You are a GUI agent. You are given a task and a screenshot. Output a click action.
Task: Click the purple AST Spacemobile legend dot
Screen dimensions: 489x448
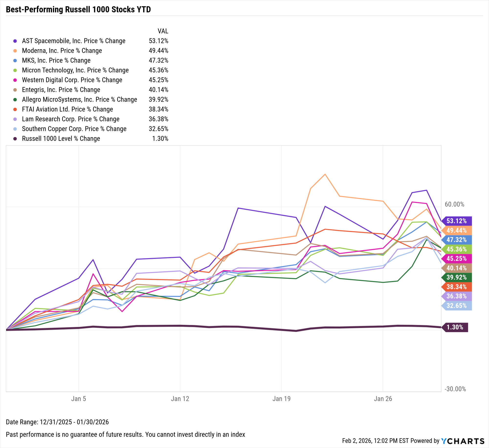pos(15,41)
